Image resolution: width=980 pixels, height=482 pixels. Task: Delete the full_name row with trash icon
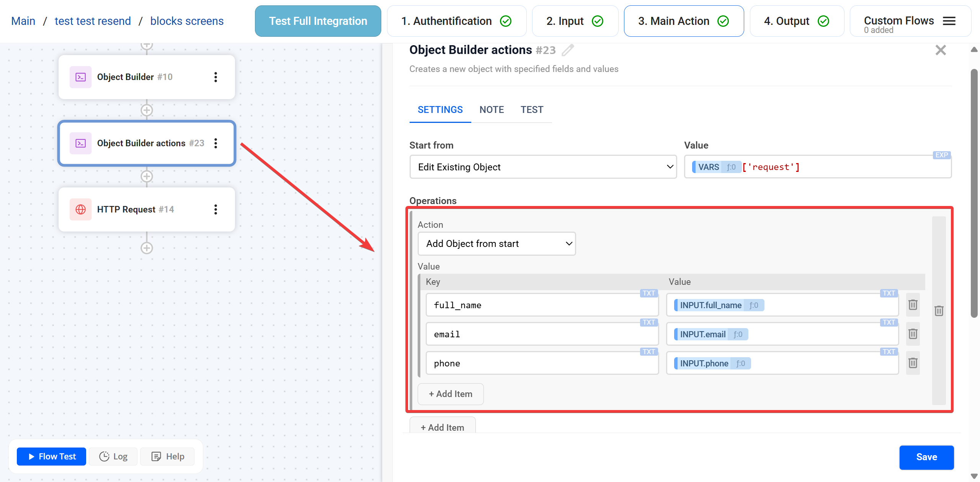[x=913, y=305]
